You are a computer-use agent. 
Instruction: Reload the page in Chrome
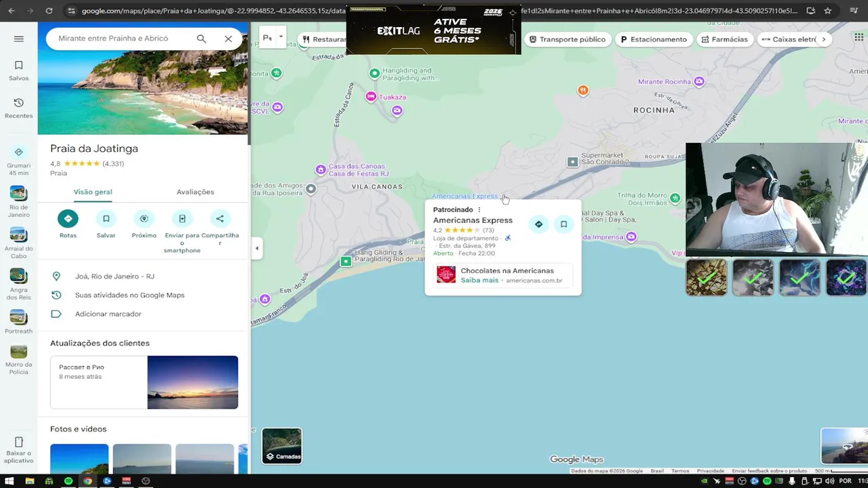click(x=49, y=11)
